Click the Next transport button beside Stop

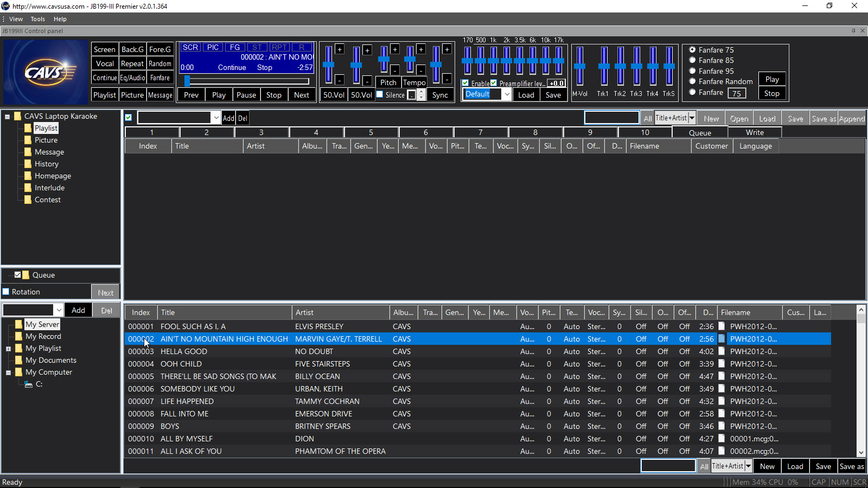(x=302, y=95)
